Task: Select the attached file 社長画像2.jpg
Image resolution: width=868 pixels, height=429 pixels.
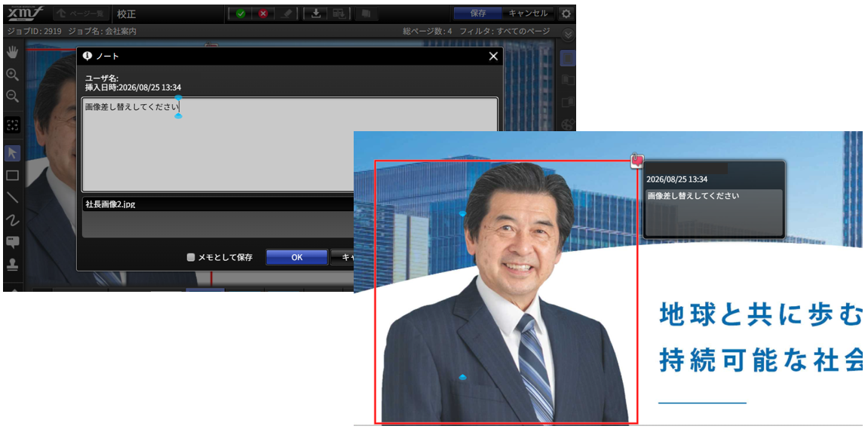Action: [x=110, y=204]
